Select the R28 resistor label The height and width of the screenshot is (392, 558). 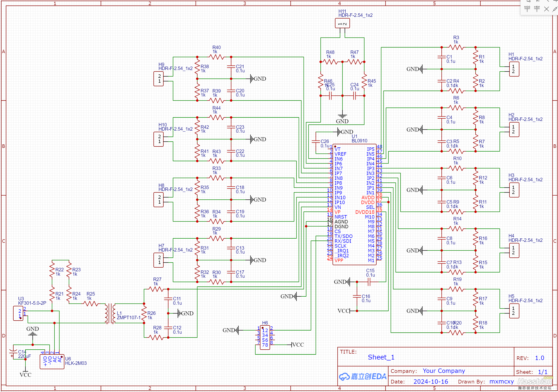tap(157, 328)
